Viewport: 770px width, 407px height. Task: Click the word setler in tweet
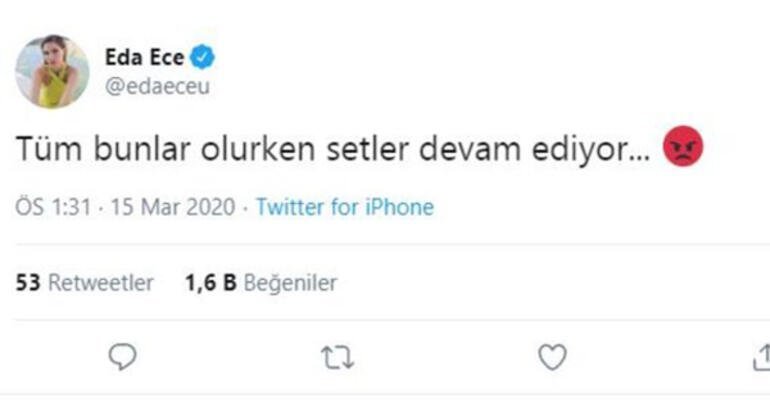tap(375, 150)
